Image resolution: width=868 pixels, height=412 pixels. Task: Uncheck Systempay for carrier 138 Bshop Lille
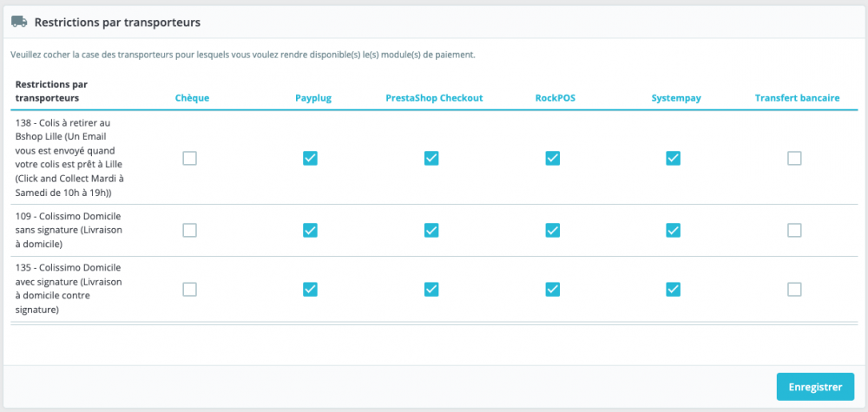point(673,158)
